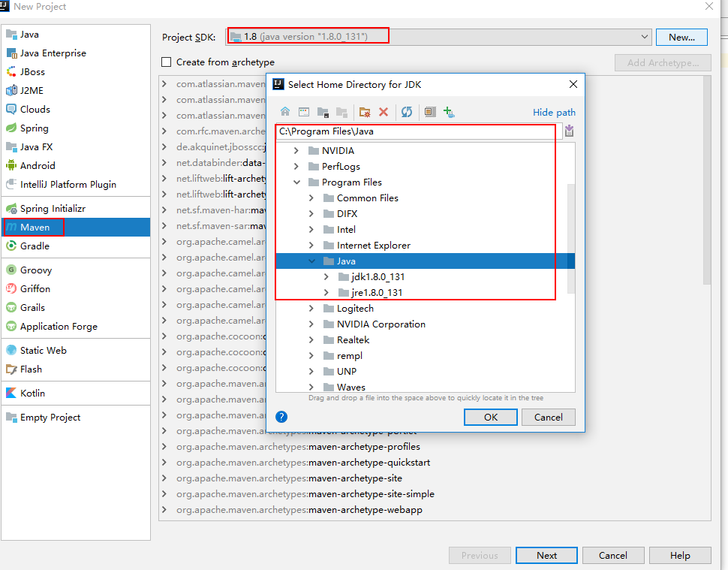Viewport: 728px width, 570px height.
Task: Click the desktop directory toolbar icon
Action: point(304,111)
